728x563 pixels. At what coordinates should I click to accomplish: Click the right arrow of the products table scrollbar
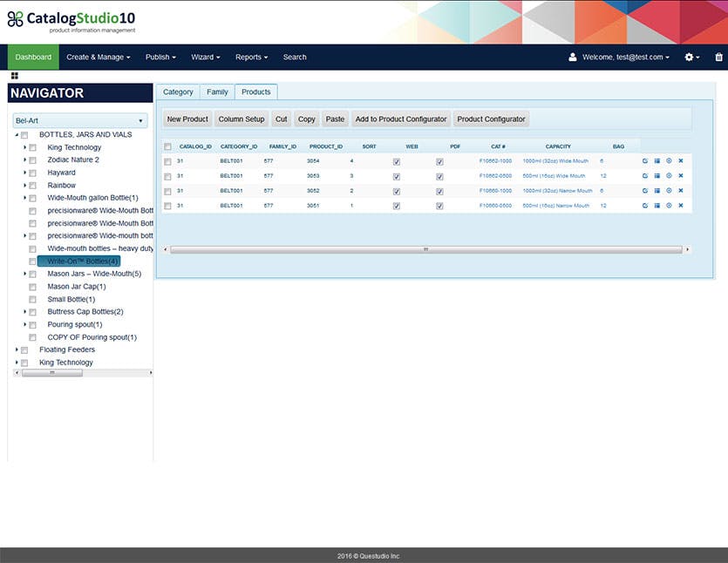click(x=688, y=250)
